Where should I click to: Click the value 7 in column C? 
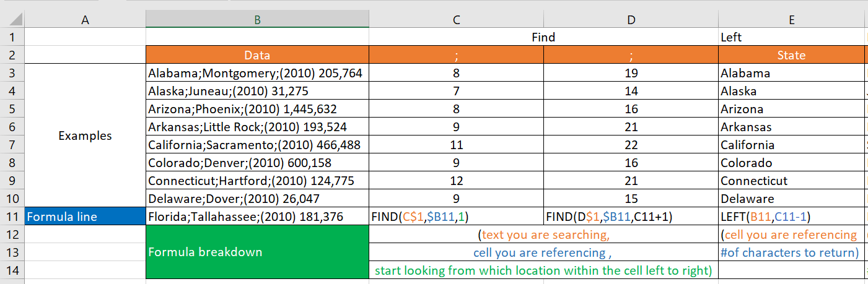tap(456, 91)
